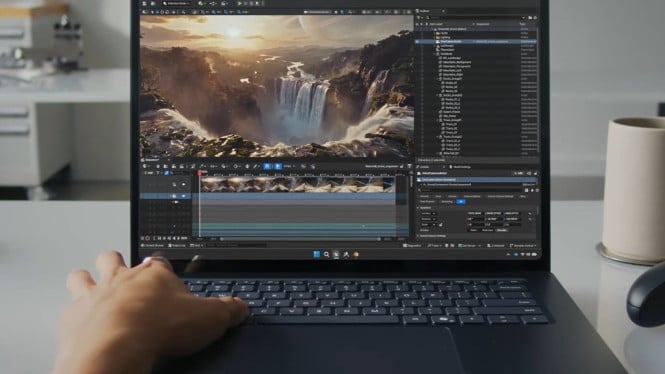This screenshot has width=665, height=374.
Task: Open the Output Log
Action: tap(177, 246)
